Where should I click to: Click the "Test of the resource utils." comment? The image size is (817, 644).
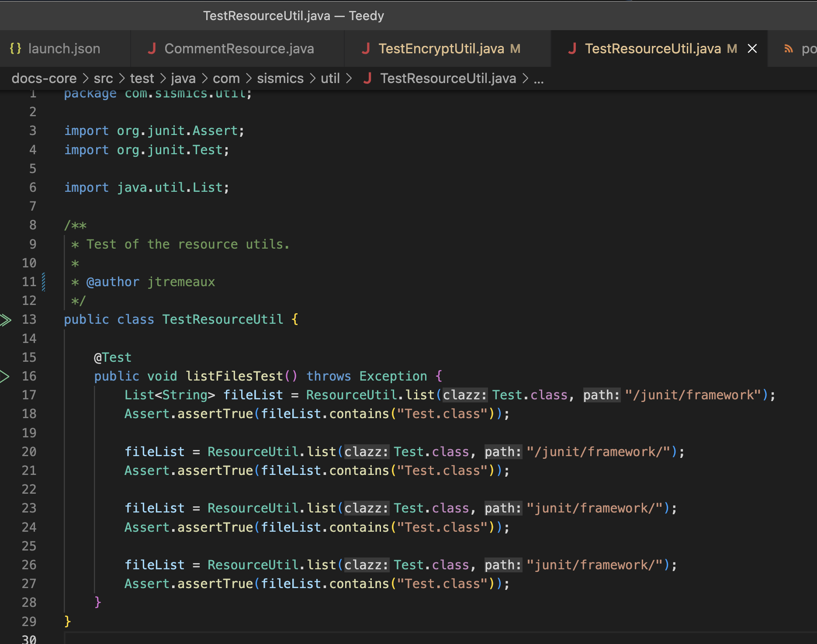point(188,244)
